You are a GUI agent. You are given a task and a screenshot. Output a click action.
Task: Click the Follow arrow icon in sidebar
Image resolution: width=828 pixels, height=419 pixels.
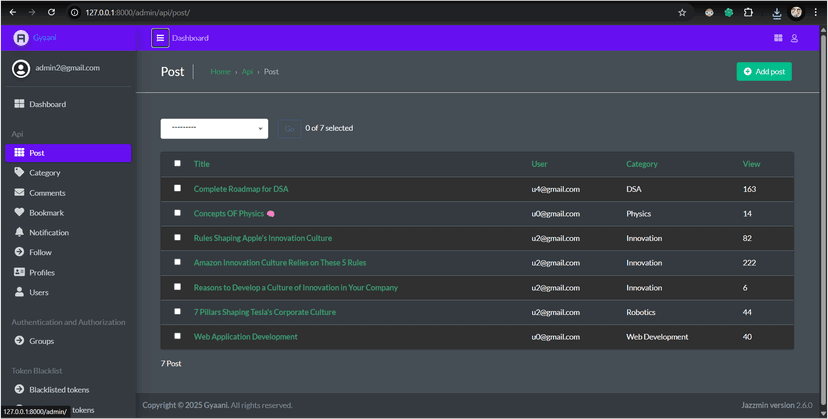19,252
